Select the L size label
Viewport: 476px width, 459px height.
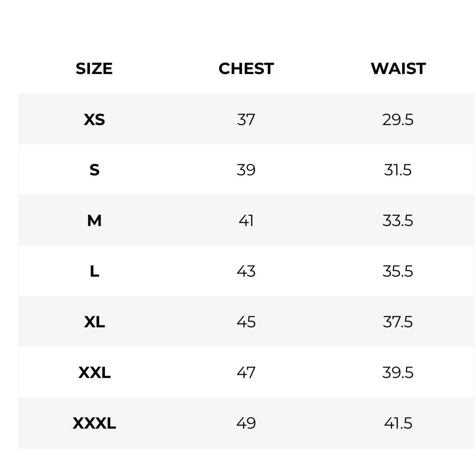pyautogui.click(x=94, y=271)
